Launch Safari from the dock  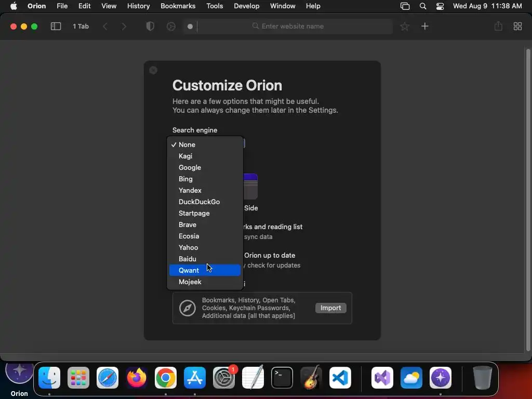(x=108, y=378)
